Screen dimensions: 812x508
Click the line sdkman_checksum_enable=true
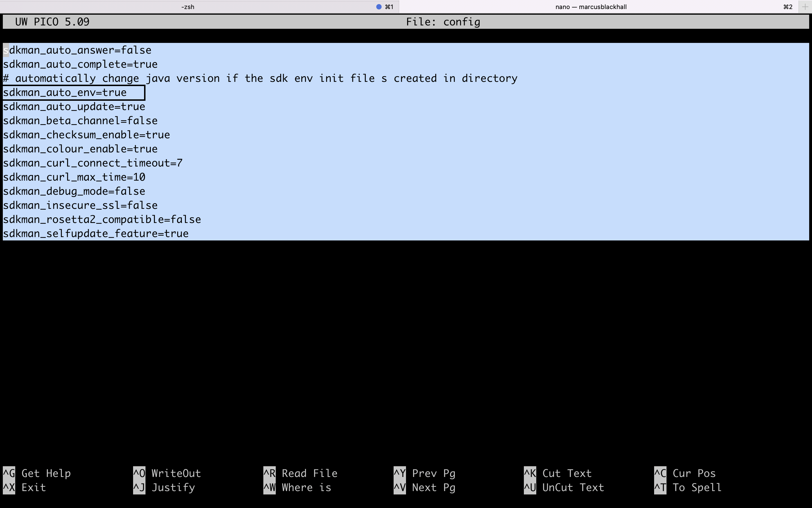pyautogui.click(x=87, y=135)
